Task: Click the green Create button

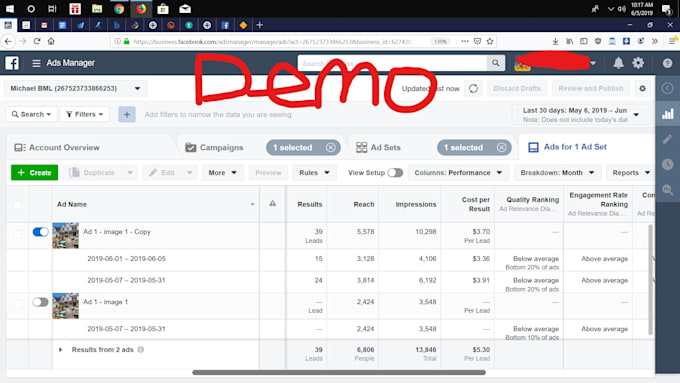Action: click(34, 173)
